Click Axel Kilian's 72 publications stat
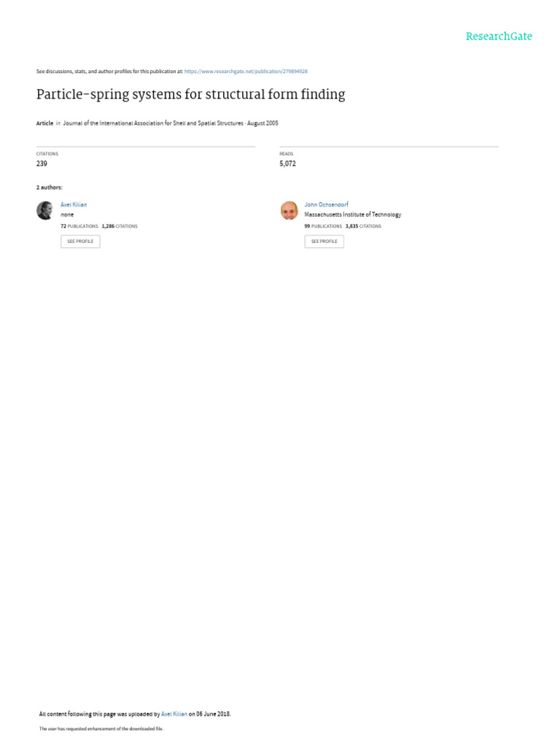Screen dimensions: 560x747 [x=79, y=226]
